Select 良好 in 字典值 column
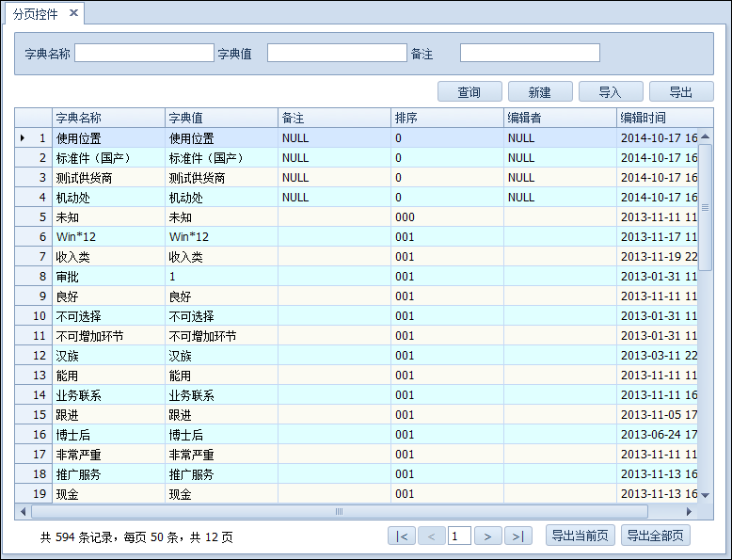Screen dimensions: 732x560 pyautogui.click(x=221, y=296)
